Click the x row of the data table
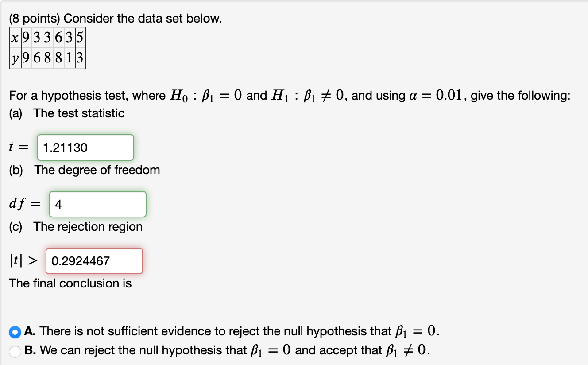Screen dimensions: 588x365 [x=47, y=37]
